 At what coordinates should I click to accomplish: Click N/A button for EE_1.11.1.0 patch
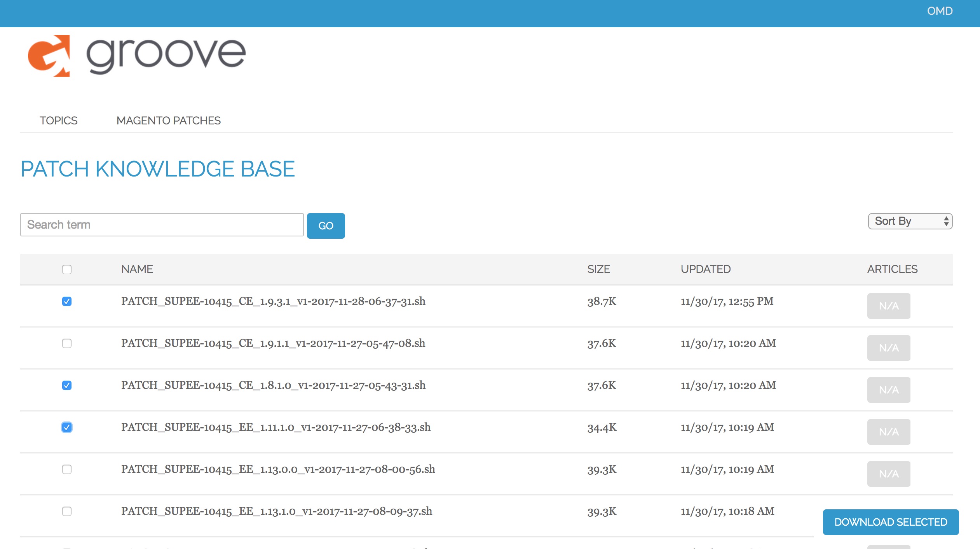889,432
